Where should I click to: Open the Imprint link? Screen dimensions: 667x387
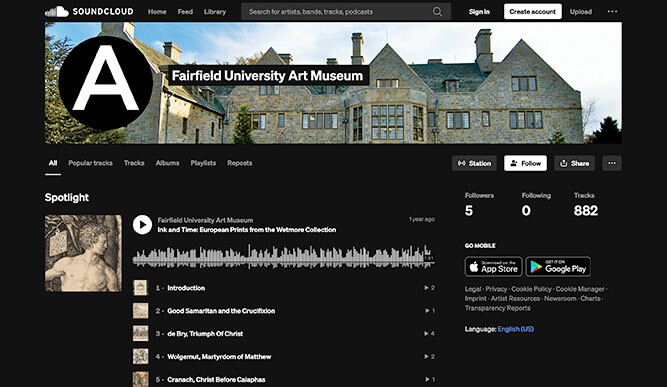tap(476, 299)
